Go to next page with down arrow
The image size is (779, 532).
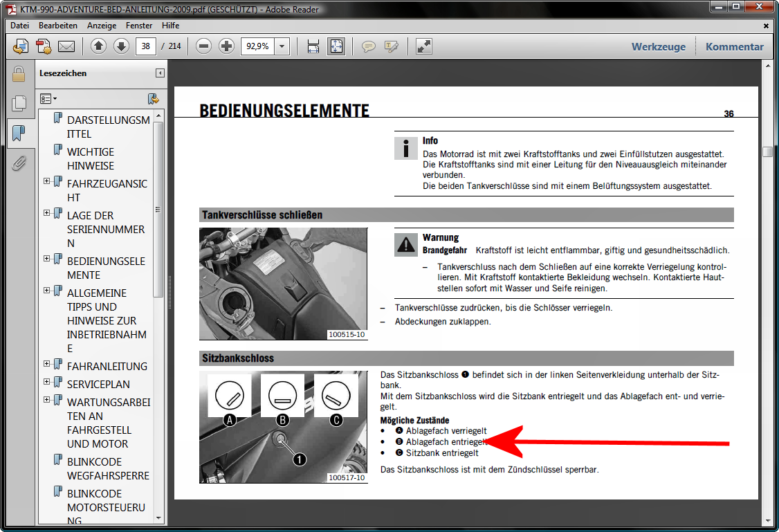[121, 47]
